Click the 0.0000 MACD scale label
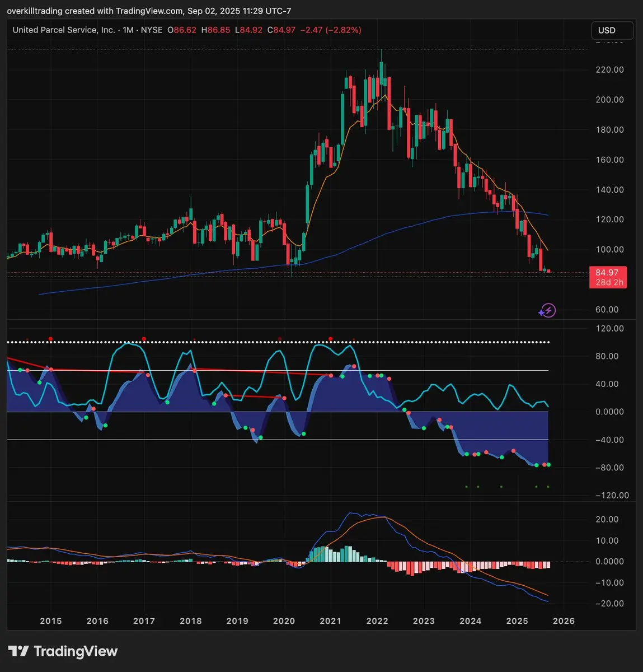The image size is (643, 672). pyautogui.click(x=610, y=562)
